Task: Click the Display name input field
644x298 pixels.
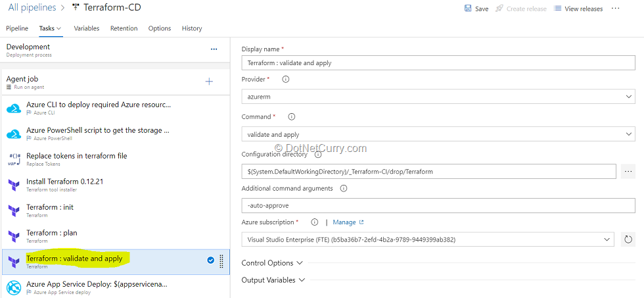Action: pyautogui.click(x=438, y=63)
